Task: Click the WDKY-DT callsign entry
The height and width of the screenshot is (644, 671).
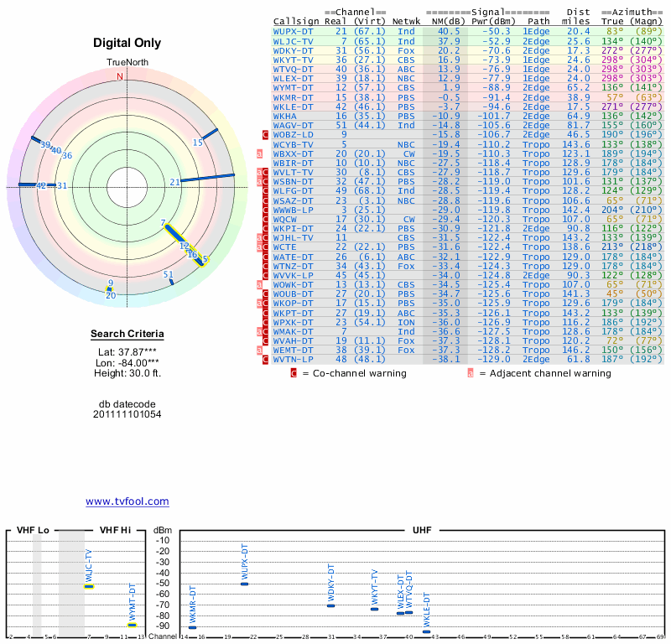Action: click(293, 50)
